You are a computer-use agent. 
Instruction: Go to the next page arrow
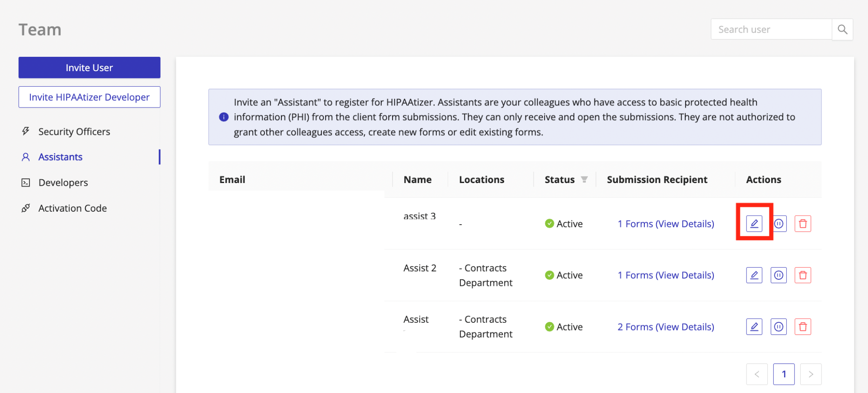click(x=810, y=374)
